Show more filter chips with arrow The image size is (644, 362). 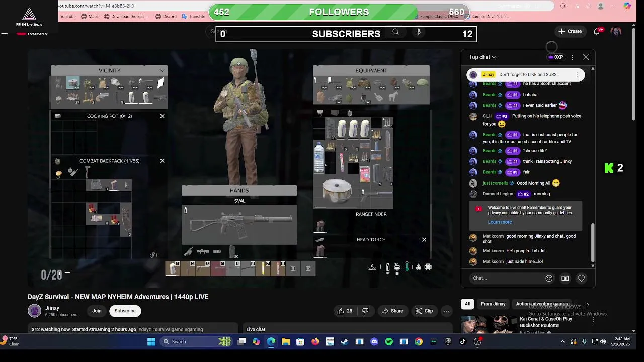(x=587, y=304)
